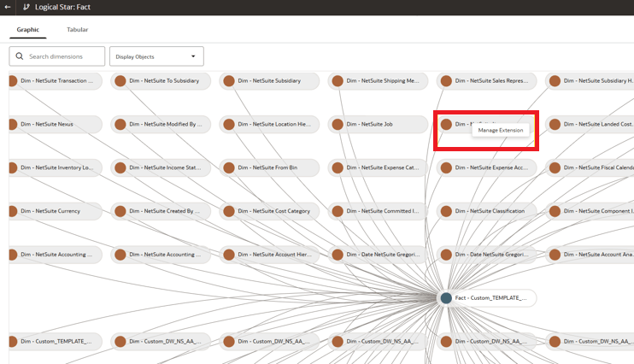Click the search magnifier icon
Image resolution: width=634 pixels, height=364 pixels.
click(x=20, y=56)
